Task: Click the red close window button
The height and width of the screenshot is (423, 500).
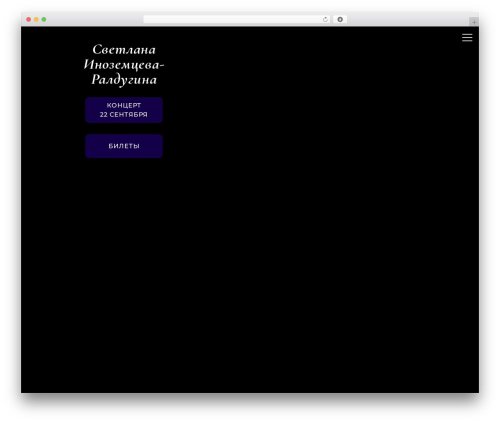Action: click(x=29, y=19)
